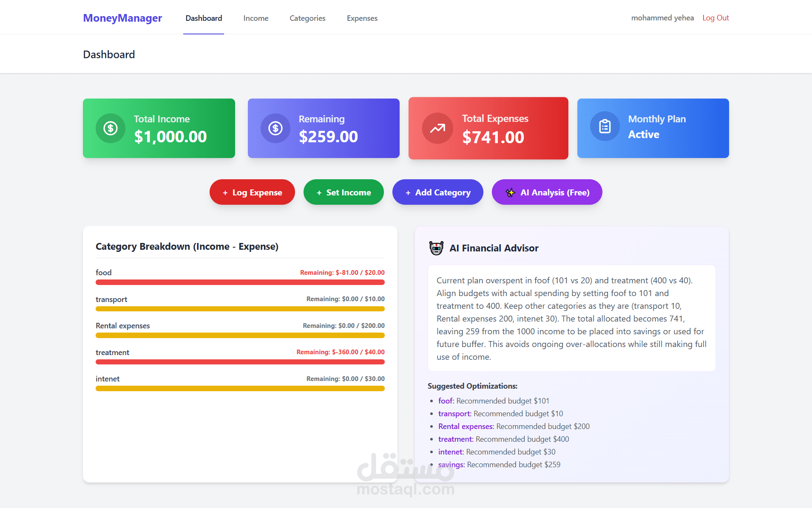Click the Total Expenses trend chart icon
Screen dimensions: 812x508
[437, 128]
